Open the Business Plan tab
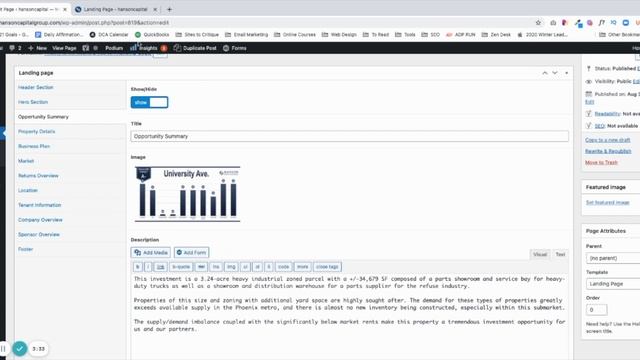This screenshot has width=640, height=360. (34, 146)
